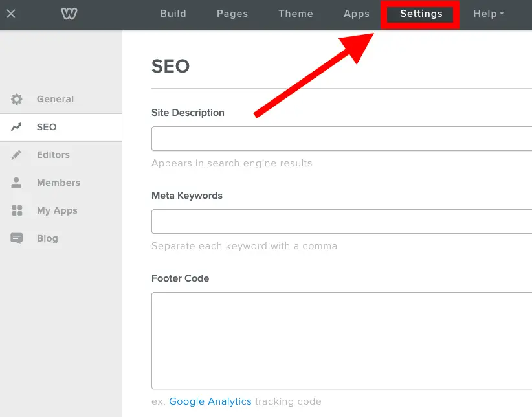Click the General gear icon
The image size is (532, 417).
17,99
